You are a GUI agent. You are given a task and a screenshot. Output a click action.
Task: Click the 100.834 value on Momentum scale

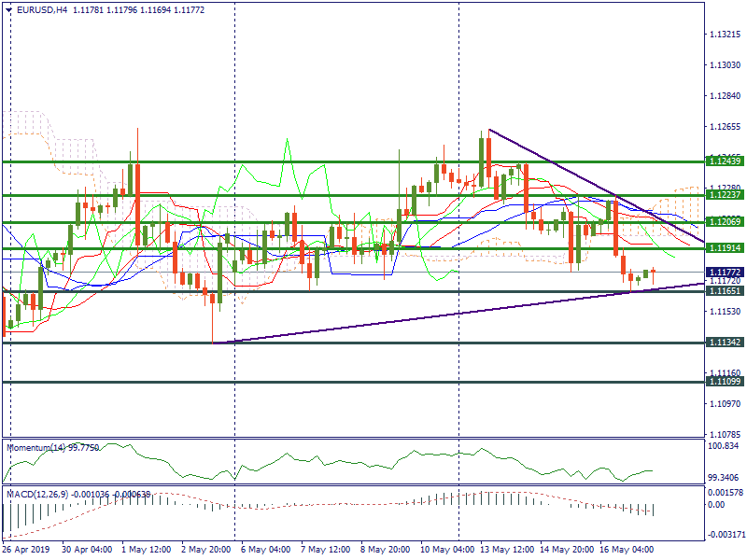(725, 447)
